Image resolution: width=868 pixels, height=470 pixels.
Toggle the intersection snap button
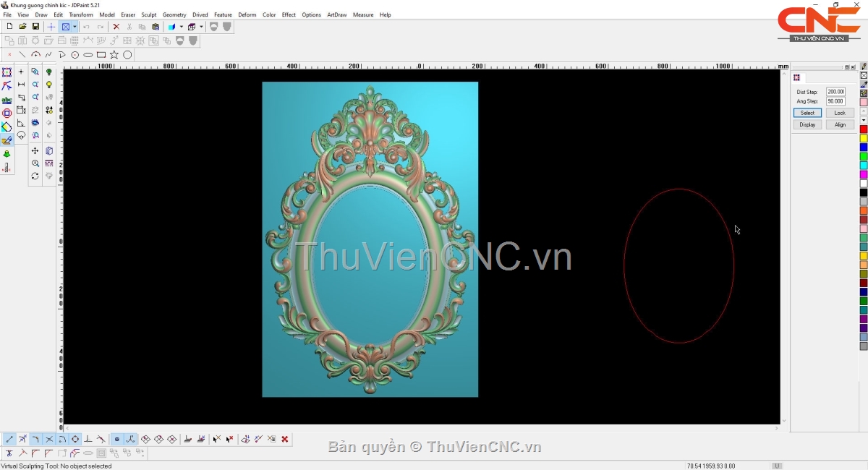pos(49,439)
